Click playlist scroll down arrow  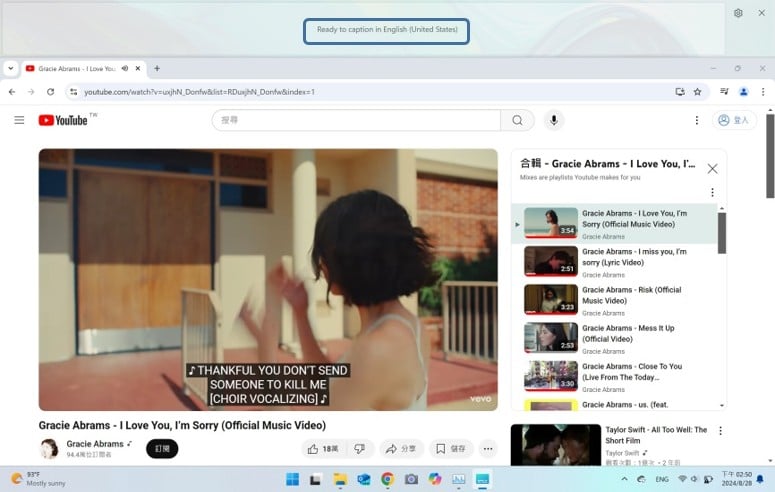722,405
